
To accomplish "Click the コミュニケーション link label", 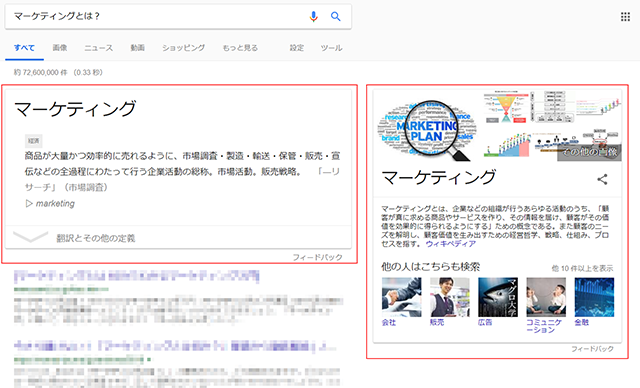I will 544,326.
